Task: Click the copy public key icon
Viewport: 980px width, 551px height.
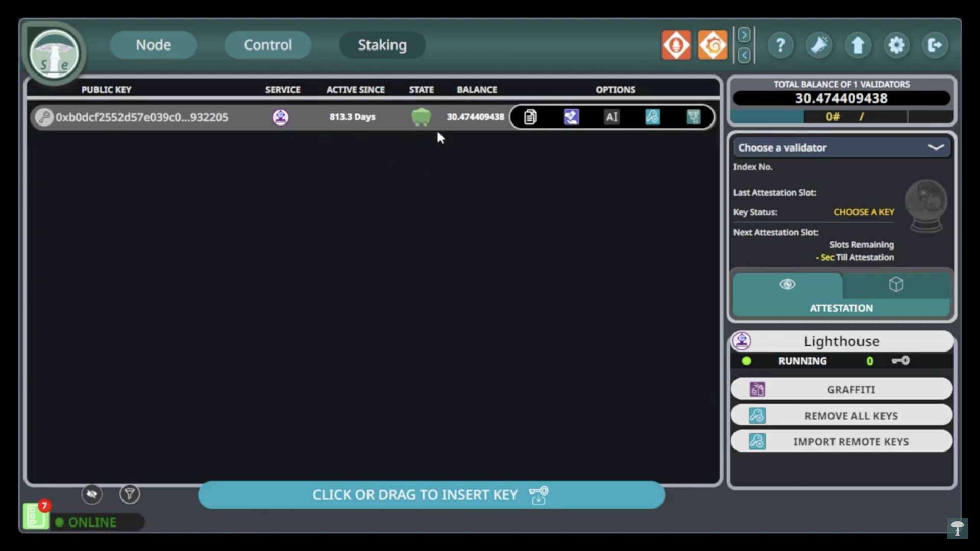Action: [x=530, y=117]
